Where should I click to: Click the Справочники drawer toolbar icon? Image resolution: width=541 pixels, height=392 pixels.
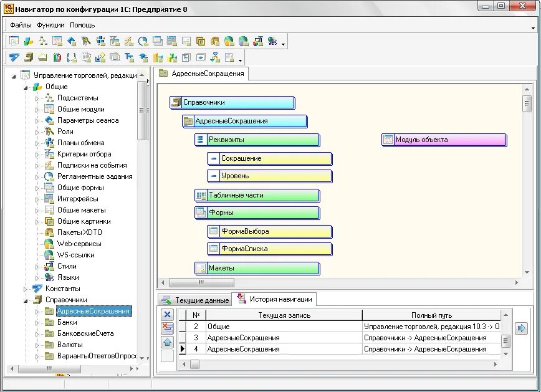(29, 57)
